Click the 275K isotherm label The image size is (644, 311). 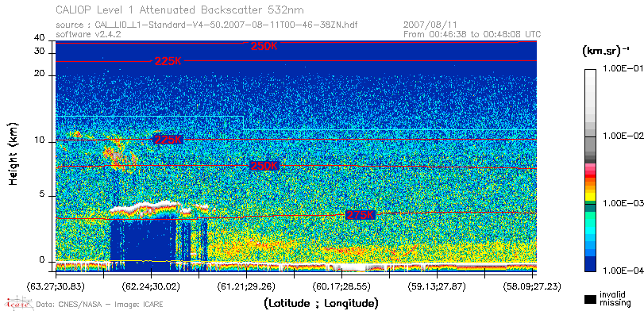(x=361, y=215)
